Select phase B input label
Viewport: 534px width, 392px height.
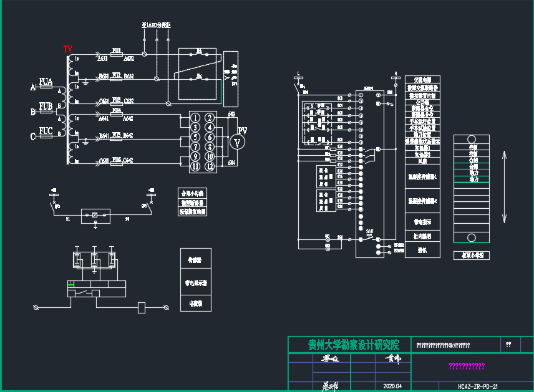pyautogui.click(x=32, y=112)
